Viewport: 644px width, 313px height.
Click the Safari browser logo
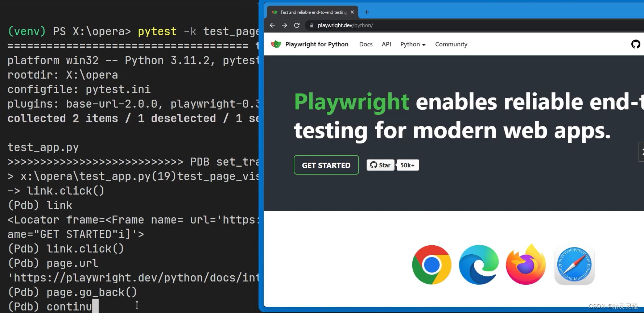[x=574, y=265]
